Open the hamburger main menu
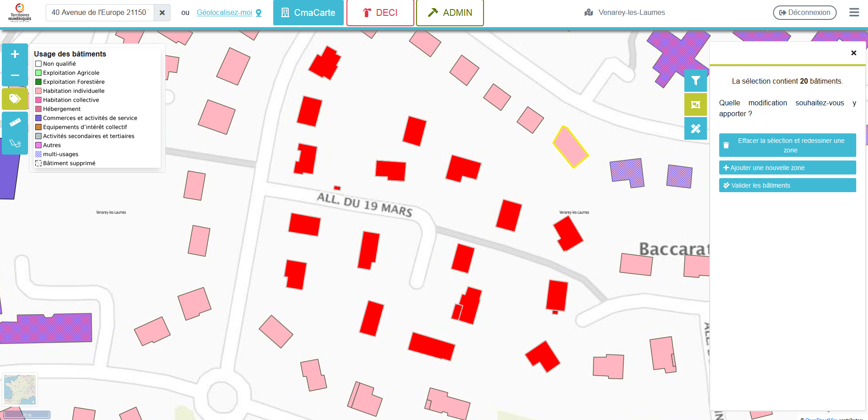 pyautogui.click(x=854, y=13)
